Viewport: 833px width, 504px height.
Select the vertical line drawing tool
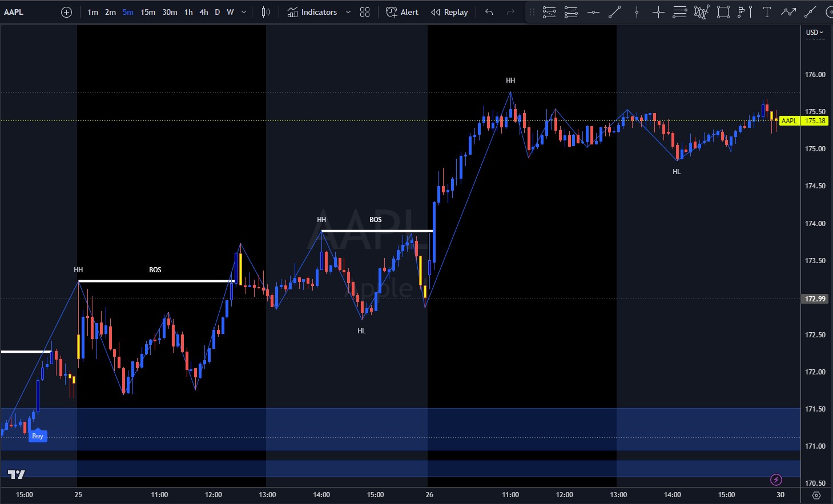coord(637,12)
